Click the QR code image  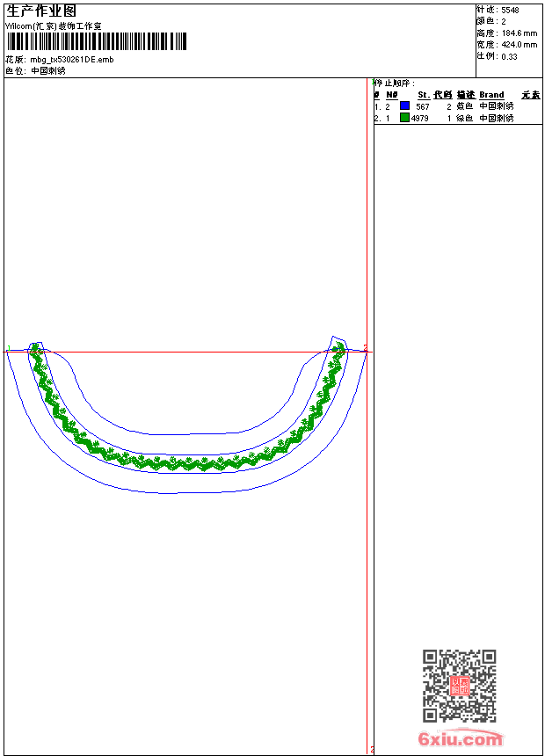coord(459,685)
